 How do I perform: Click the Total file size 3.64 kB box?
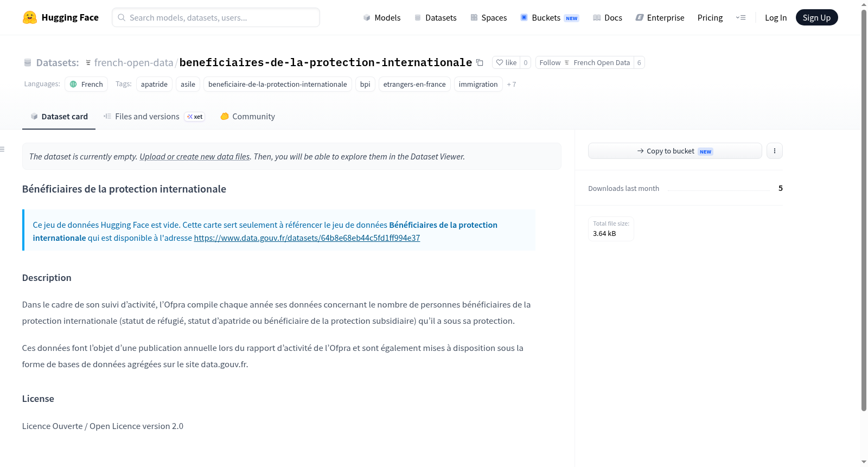click(x=611, y=229)
